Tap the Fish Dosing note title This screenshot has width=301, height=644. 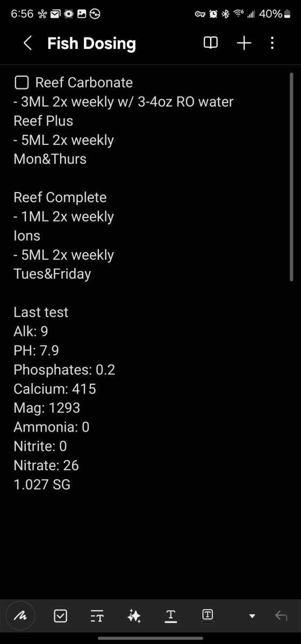click(x=91, y=43)
